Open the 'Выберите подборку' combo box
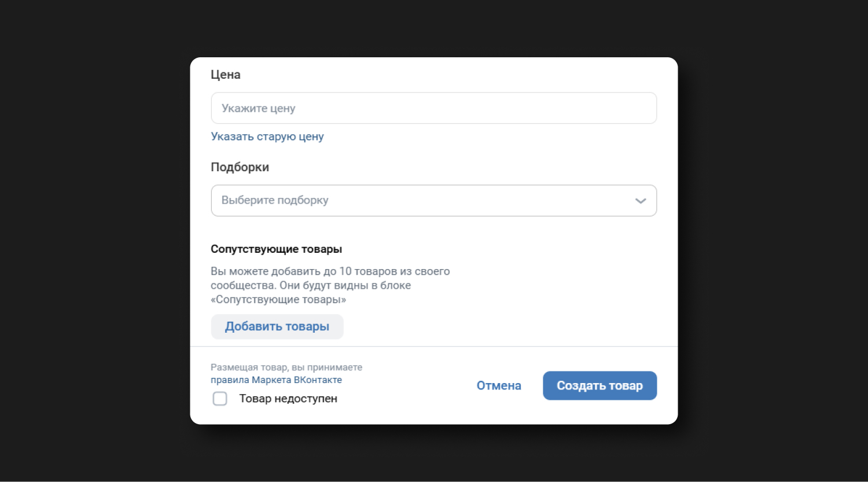Viewport: 868px width, 482px height. [x=433, y=200]
